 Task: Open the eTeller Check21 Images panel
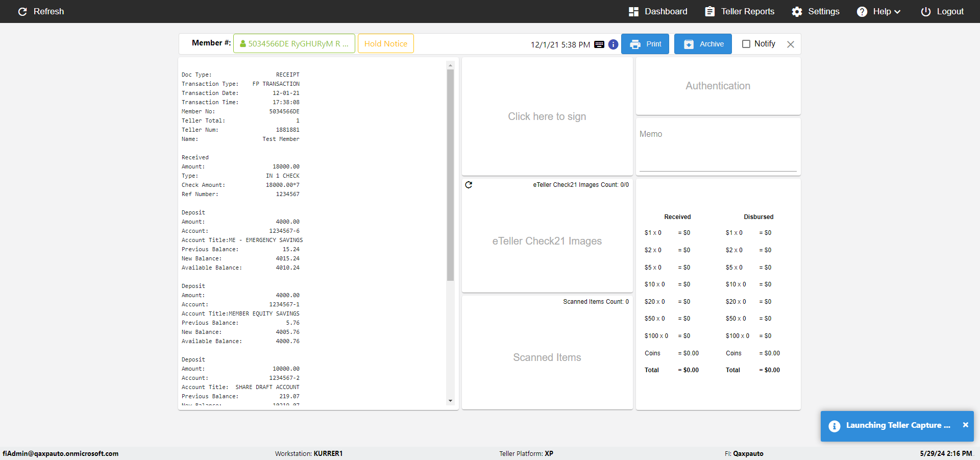click(547, 241)
